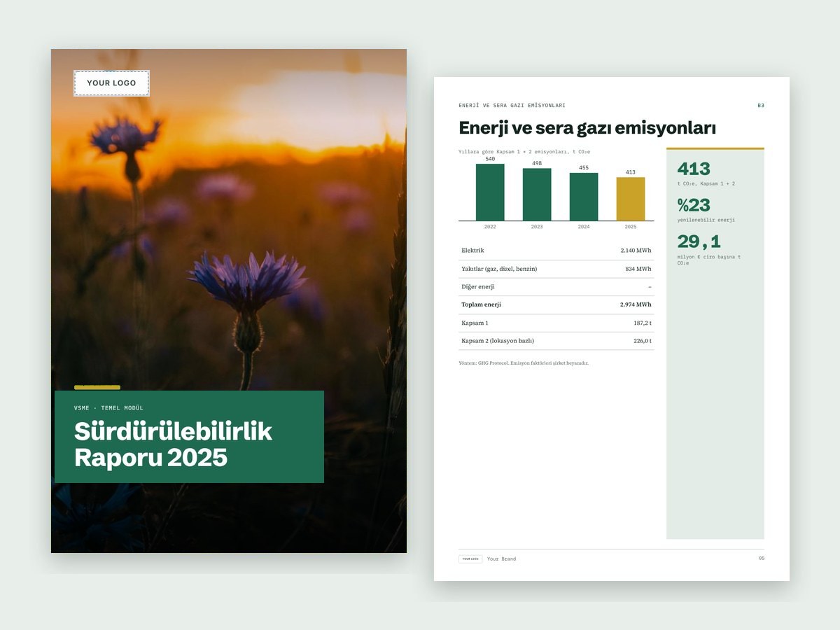Click the large heading "Enerji ve sera gazı emisyonları"
840x630 pixels.
587,128
